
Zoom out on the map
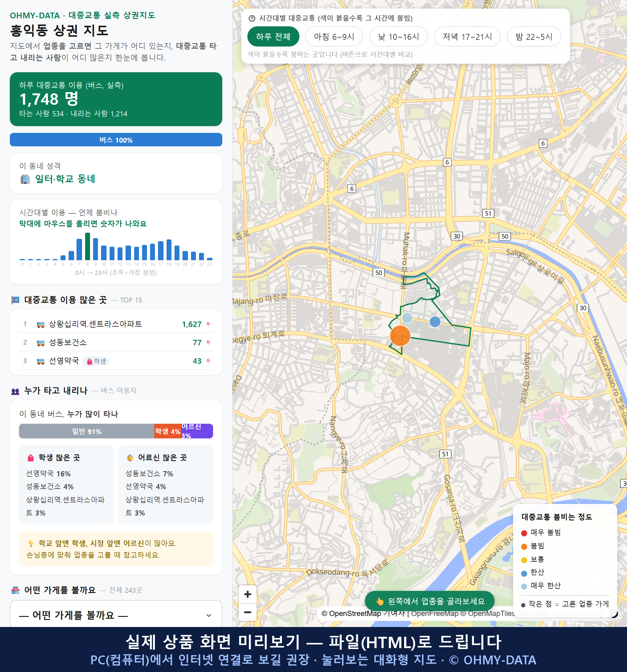(x=247, y=612)
